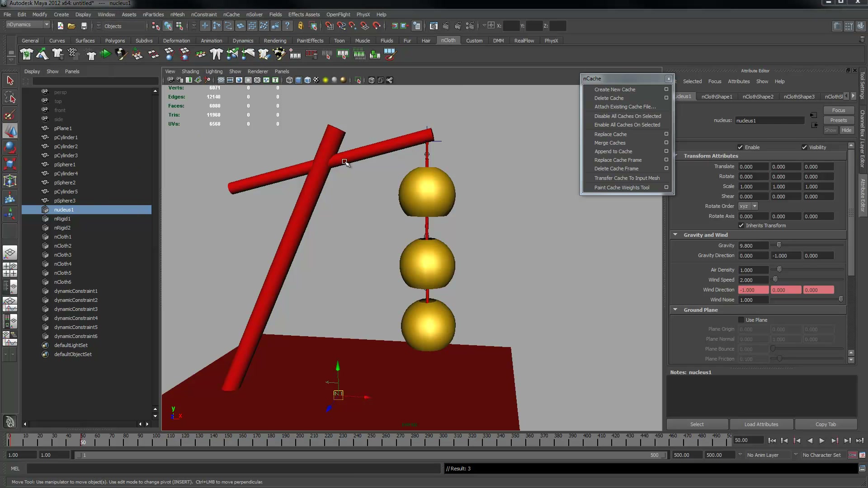Click the Gravity slider handle
Viewport: 868px width, 488px height.
(x=779, y=245)
